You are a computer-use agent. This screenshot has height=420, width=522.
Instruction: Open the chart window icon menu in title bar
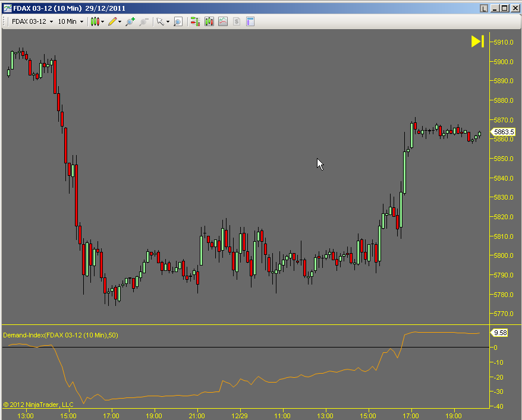pyautogui.click(x=7, y=8)
